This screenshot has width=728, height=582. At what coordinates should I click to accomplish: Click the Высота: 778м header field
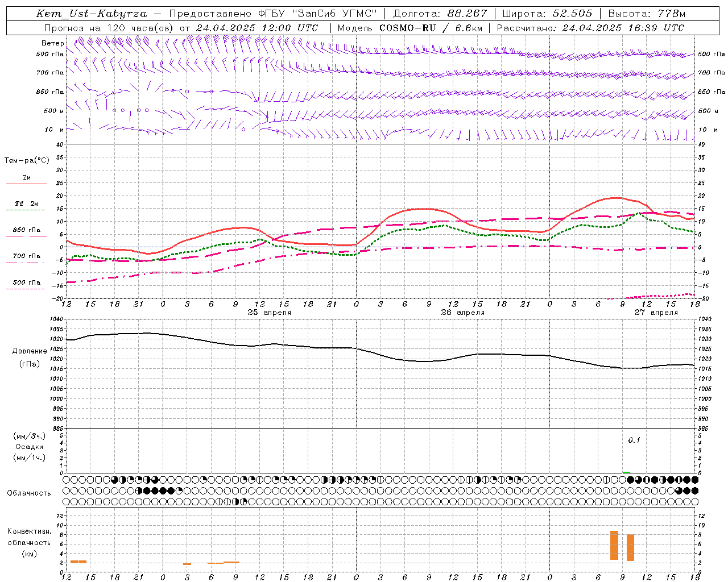click(x=647, y=14)
